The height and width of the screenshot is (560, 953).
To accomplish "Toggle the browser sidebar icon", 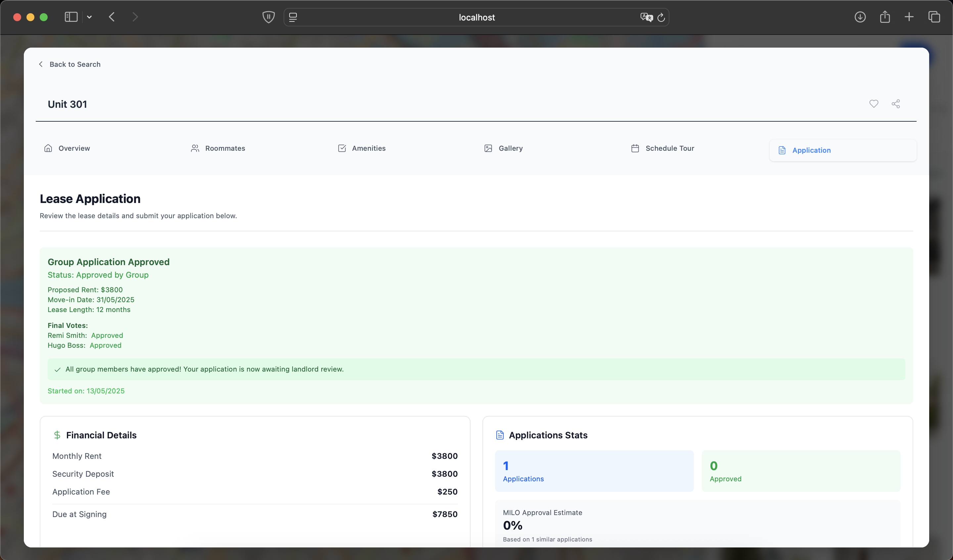I will point(71,17).
